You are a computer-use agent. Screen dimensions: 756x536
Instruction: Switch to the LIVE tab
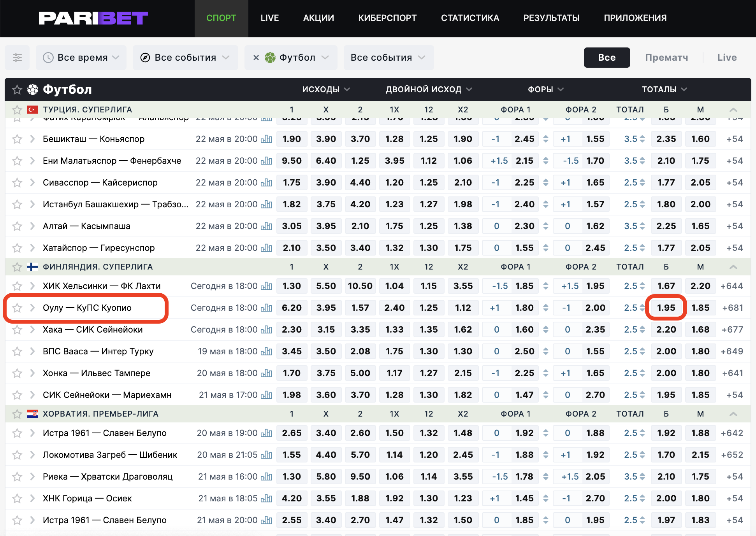click(x=270, y=18)
